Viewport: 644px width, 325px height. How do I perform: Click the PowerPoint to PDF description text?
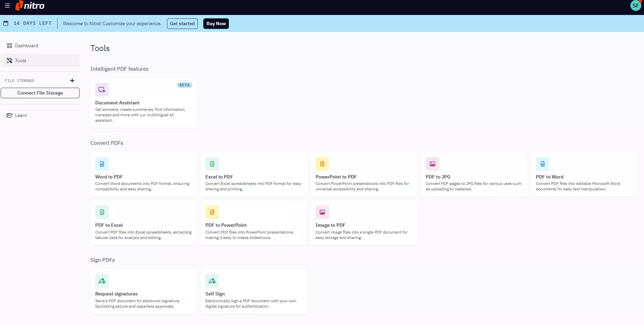(362, 186)
